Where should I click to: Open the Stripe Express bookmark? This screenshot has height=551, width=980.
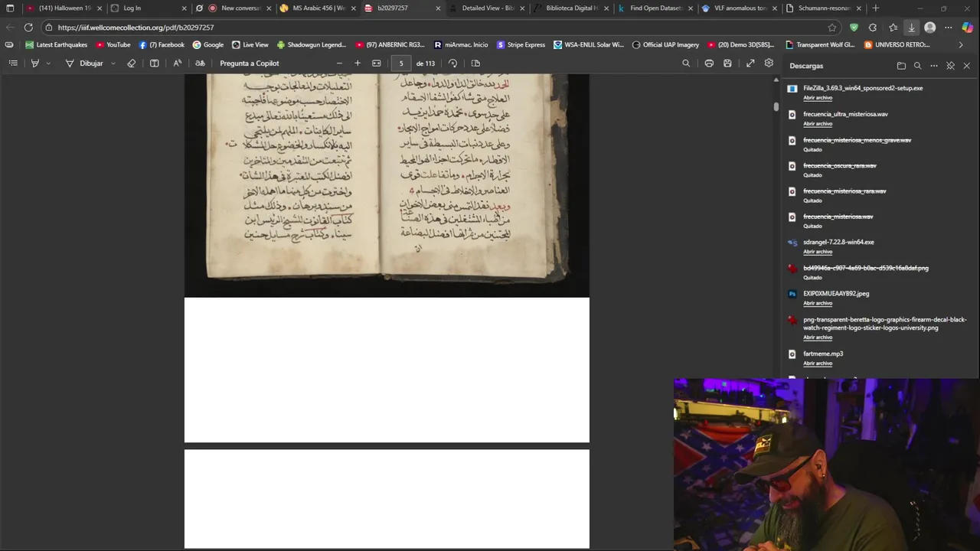tap(521, 45)
